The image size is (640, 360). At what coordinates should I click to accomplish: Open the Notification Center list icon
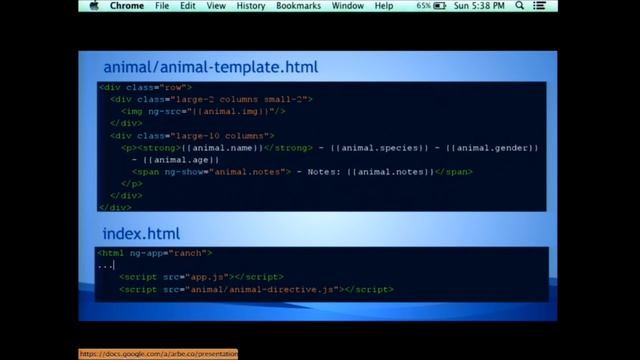coord(539,6)
